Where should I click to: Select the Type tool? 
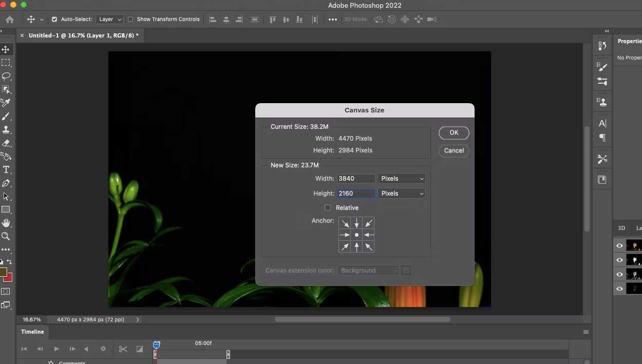coord(6,170)
